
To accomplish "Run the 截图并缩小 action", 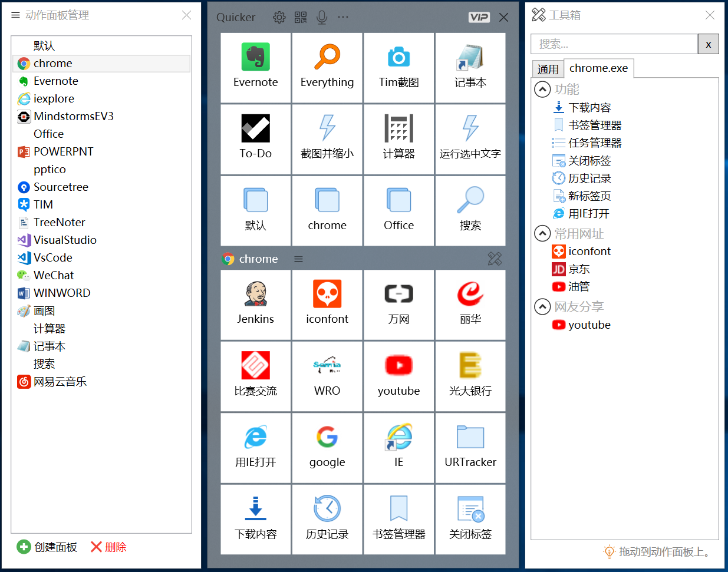I will [327, 139].
